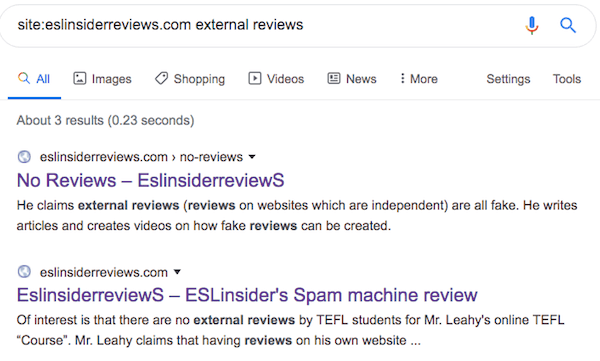Click the microphone voice search icon

pos(532,25)
